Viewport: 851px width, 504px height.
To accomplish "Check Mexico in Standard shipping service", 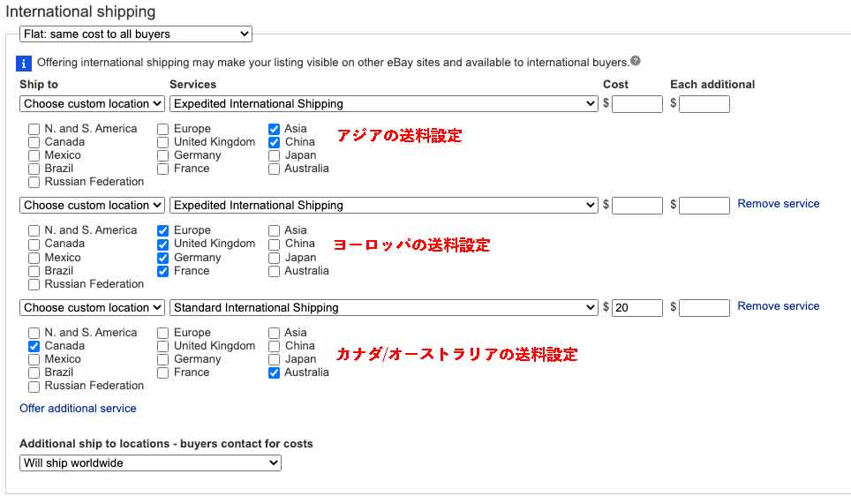I will pyautogui.click(x=34, y=359).
